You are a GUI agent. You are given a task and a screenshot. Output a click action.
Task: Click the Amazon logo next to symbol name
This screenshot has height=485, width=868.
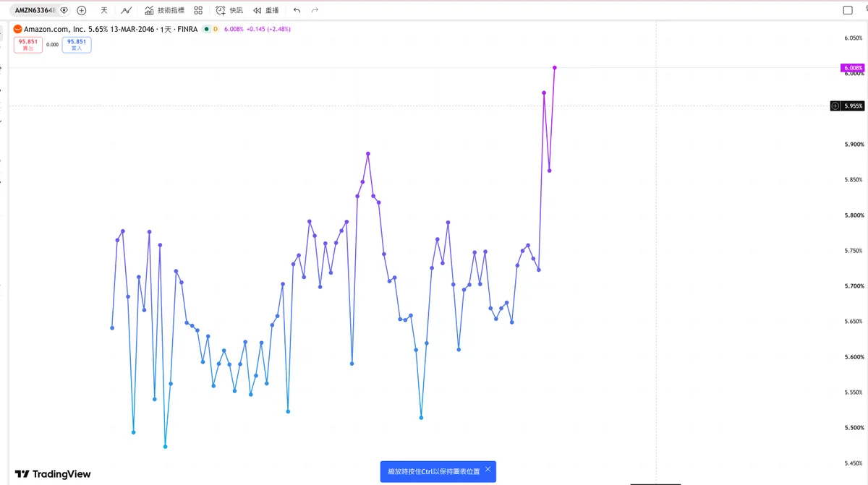18,29
